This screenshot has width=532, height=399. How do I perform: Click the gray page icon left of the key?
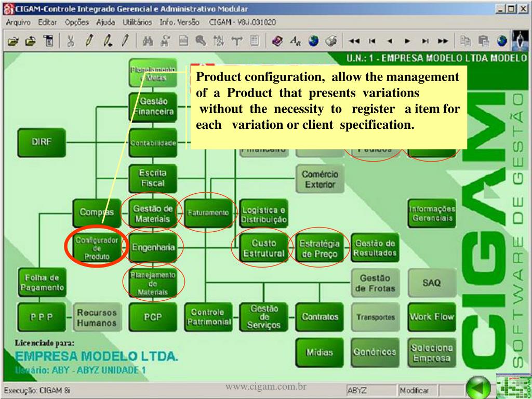(x=184, y=41)
